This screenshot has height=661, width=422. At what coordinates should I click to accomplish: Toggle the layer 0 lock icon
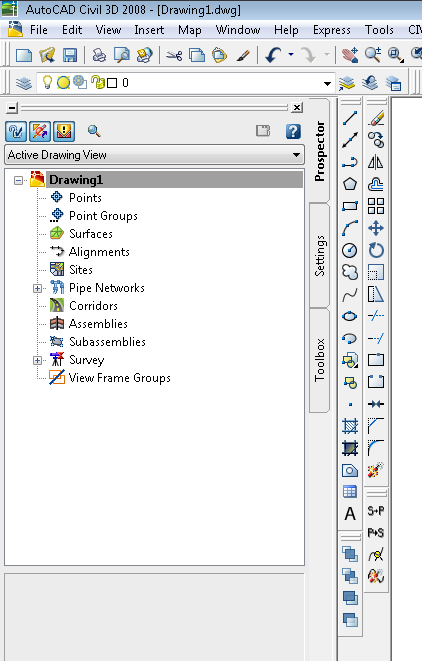(98, 82)
